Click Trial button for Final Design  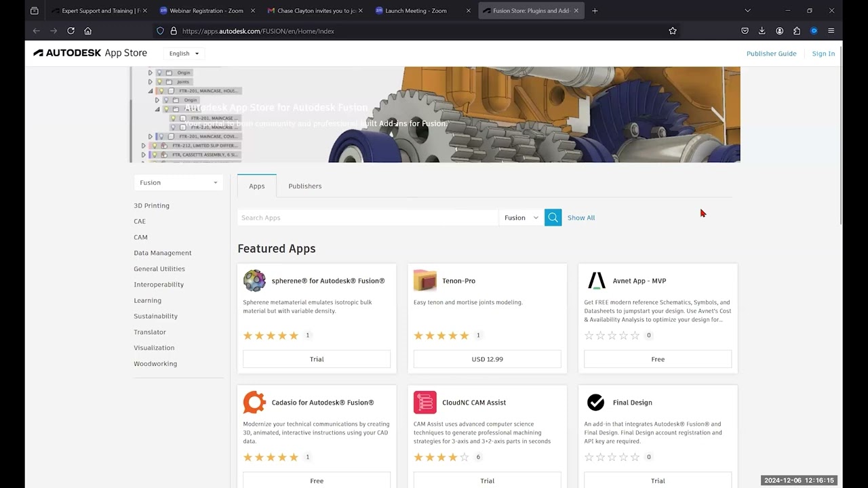(x=658, y=481)
